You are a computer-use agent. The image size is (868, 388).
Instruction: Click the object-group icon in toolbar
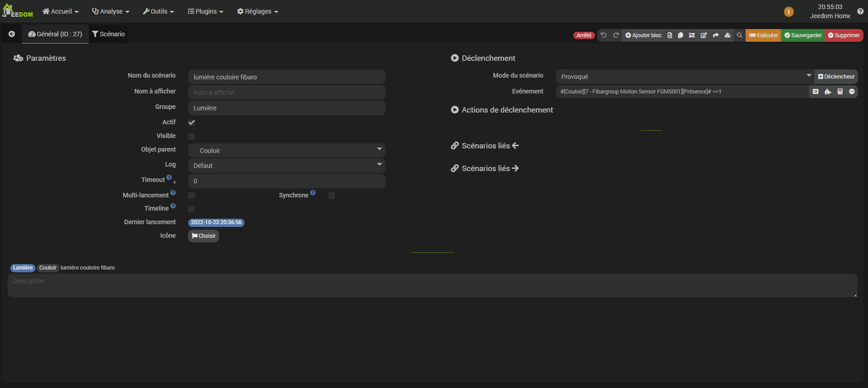[x=692, y=35]
